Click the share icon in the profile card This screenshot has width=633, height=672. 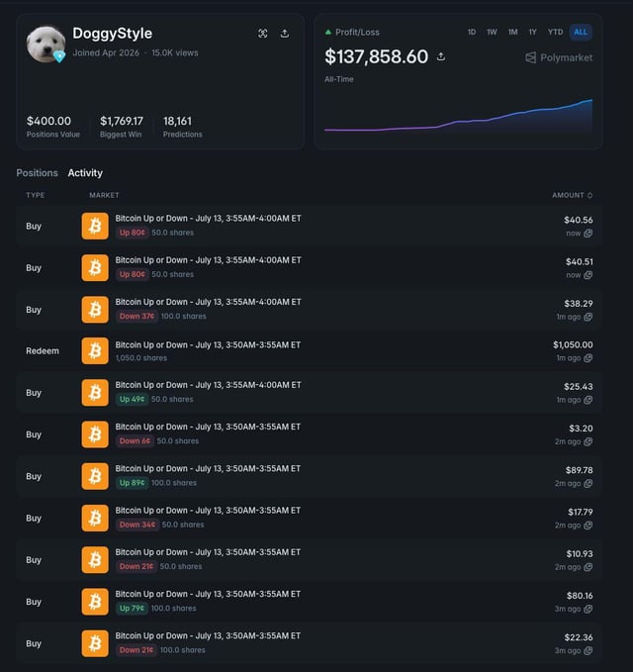(285, 34)
